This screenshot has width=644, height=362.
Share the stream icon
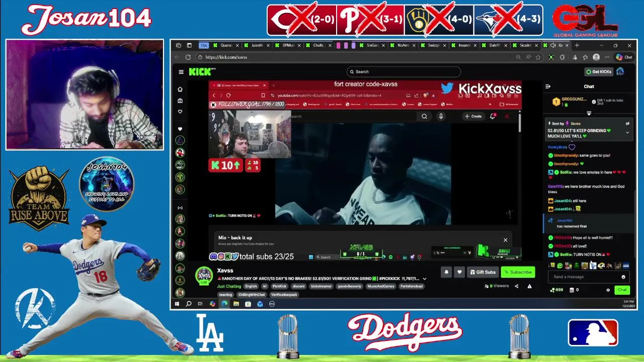[x=516, y=286]
